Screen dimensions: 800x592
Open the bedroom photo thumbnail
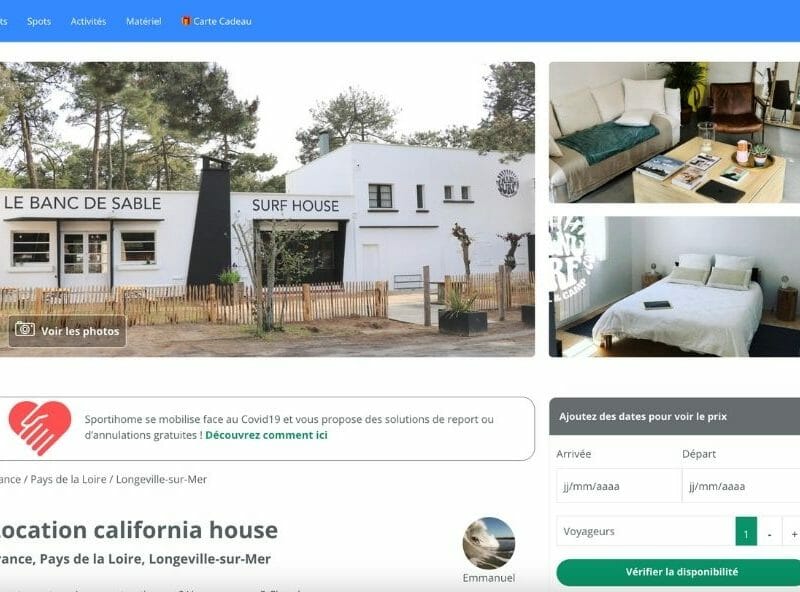tap(674, 286)
